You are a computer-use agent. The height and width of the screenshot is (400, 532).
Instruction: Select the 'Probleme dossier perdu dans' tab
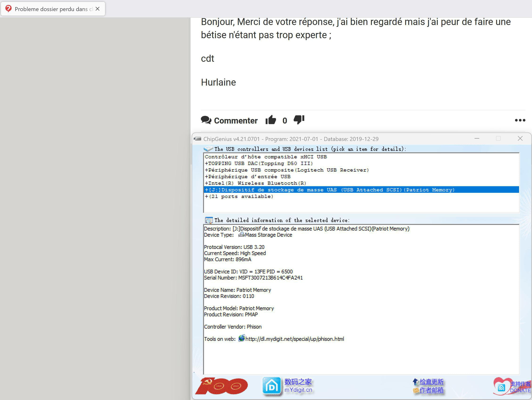coord(53,9)
